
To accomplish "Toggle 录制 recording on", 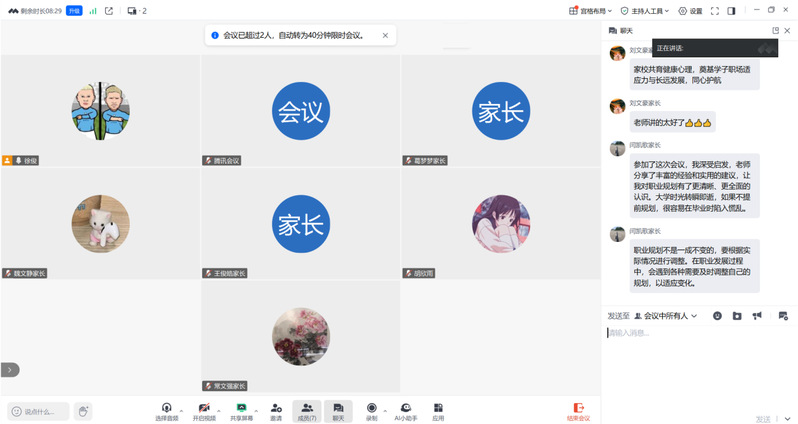I will click(x=371, y=410).
